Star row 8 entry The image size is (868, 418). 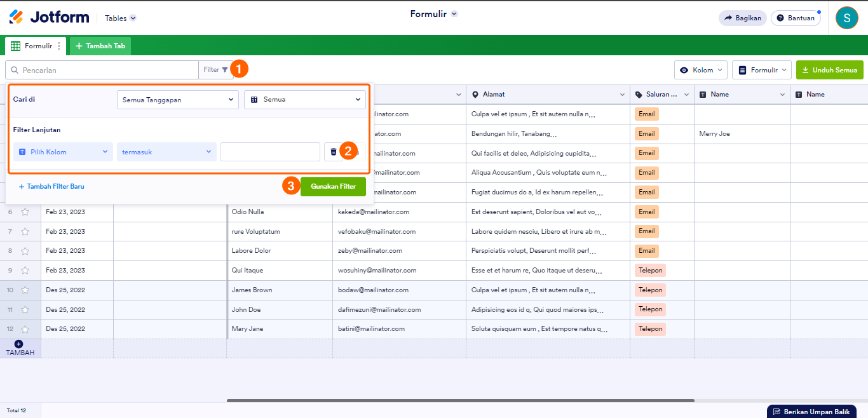pyautogui.click(x=25, y=251)
